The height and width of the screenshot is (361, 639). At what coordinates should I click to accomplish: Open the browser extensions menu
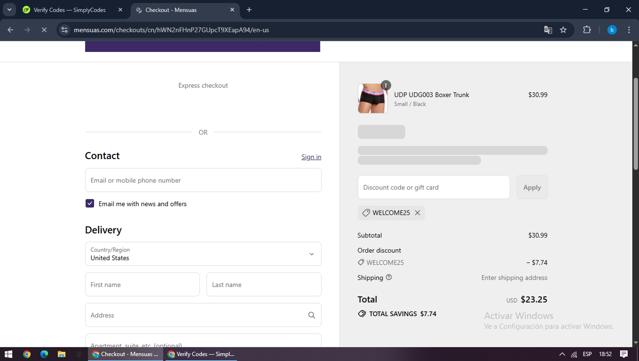tap(587, 30)
